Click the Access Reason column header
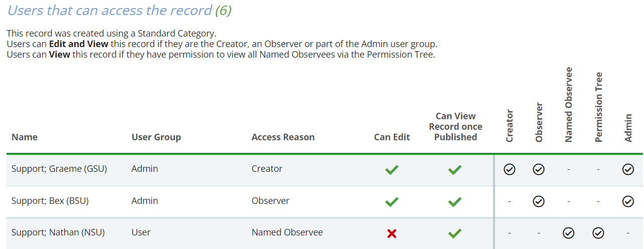The height and width of the screenshot is (249, 644). point(283,137)
